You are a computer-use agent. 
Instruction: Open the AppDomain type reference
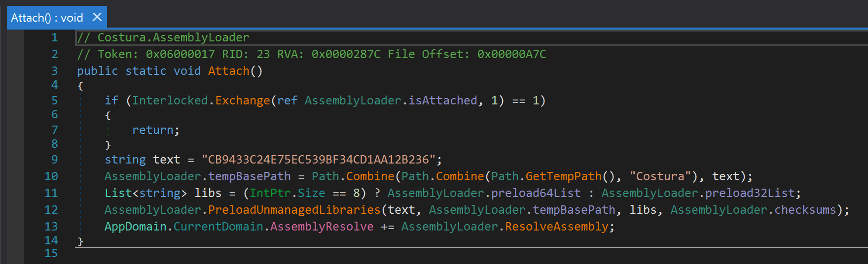coord(135,227)
